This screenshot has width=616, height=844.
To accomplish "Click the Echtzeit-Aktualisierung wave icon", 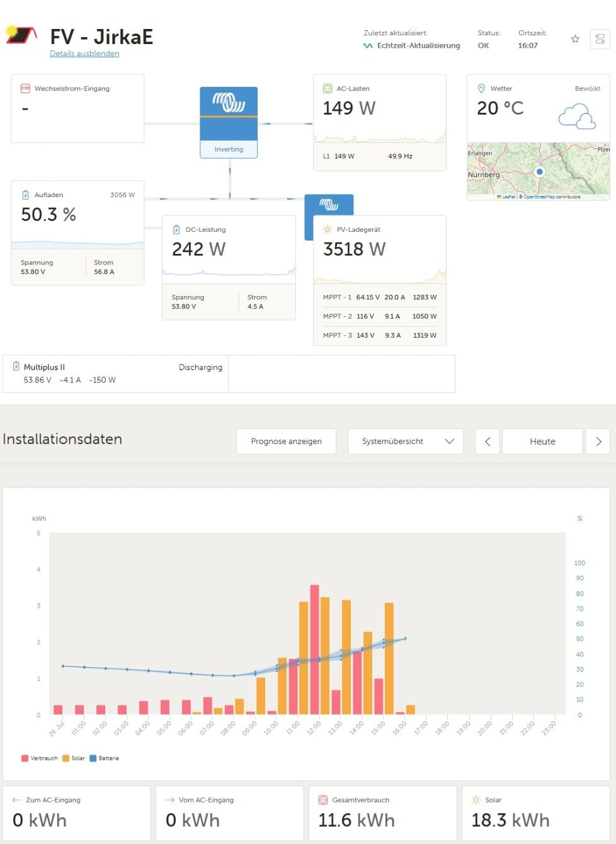I will coord(368,46).
